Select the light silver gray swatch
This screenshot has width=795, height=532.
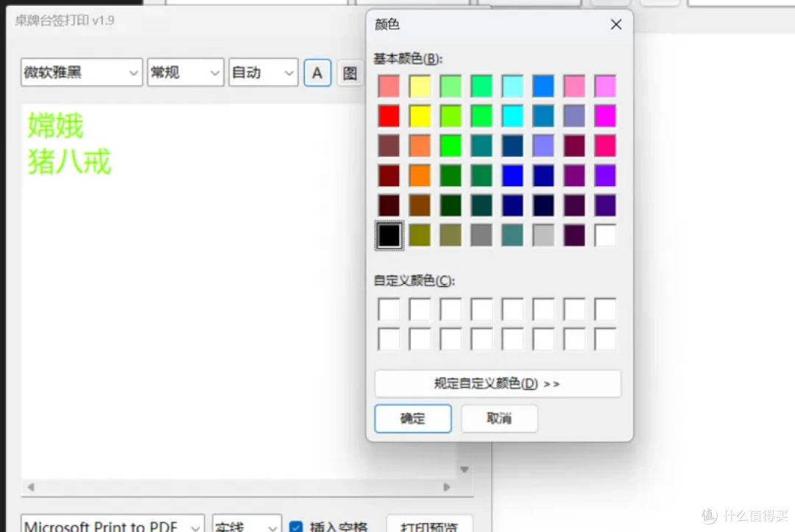click(543, 235)
